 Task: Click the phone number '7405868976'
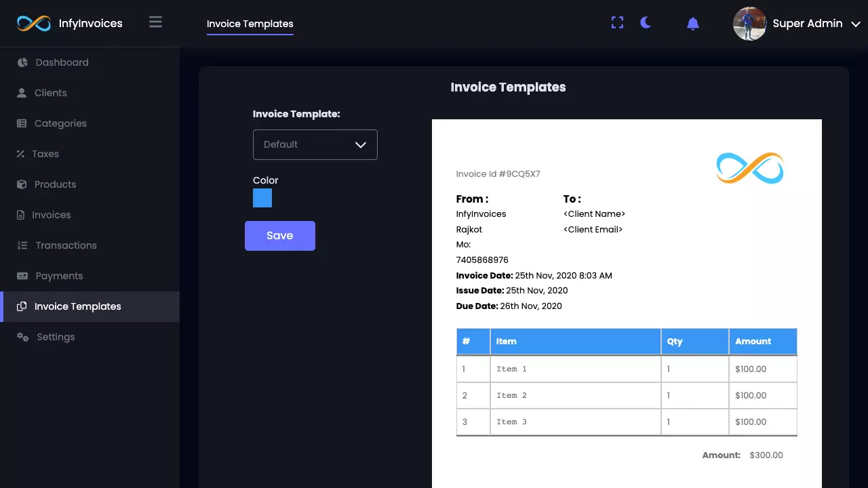click(x=482, y=260)
